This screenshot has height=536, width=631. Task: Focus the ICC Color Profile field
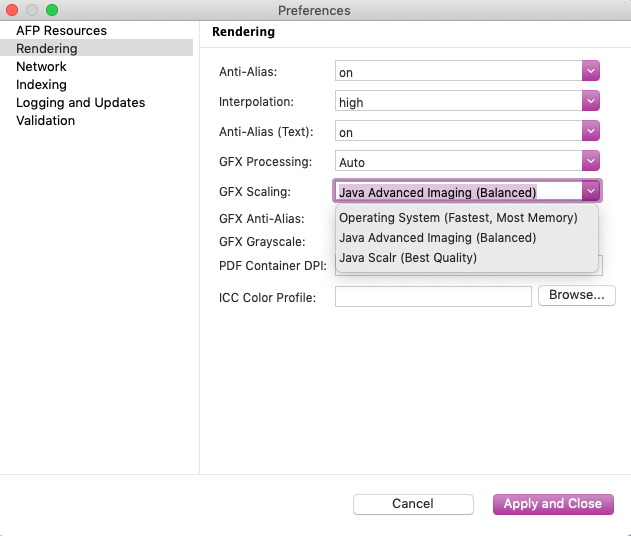pyautogui.click(x=433, y=297)
